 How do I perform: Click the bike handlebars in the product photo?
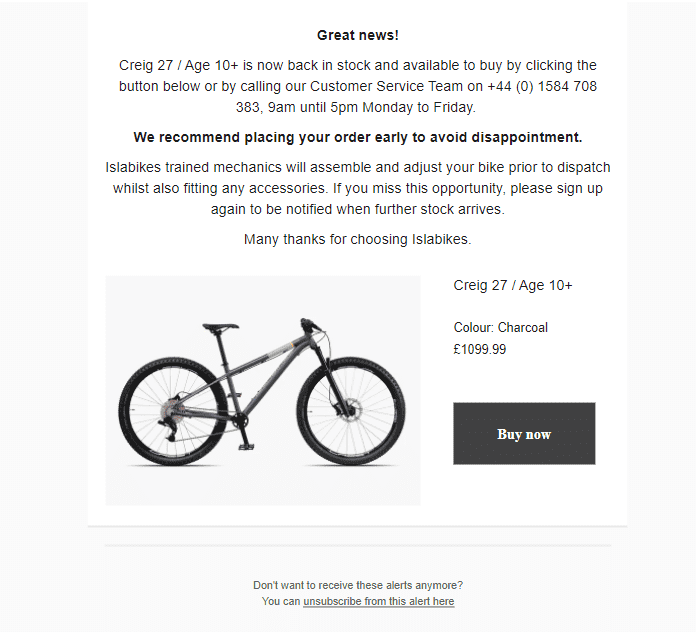click(x=308, y=324)
